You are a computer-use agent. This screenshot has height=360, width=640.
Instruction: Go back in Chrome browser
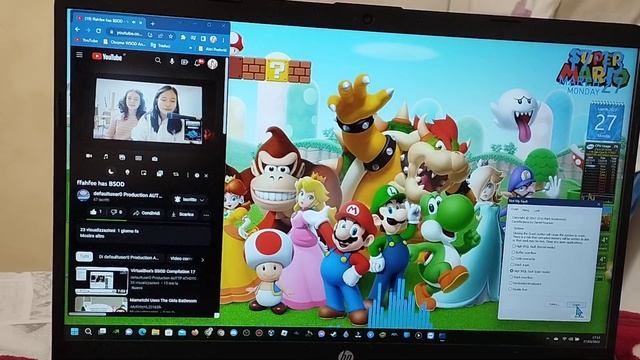click(x=78, y=30)
